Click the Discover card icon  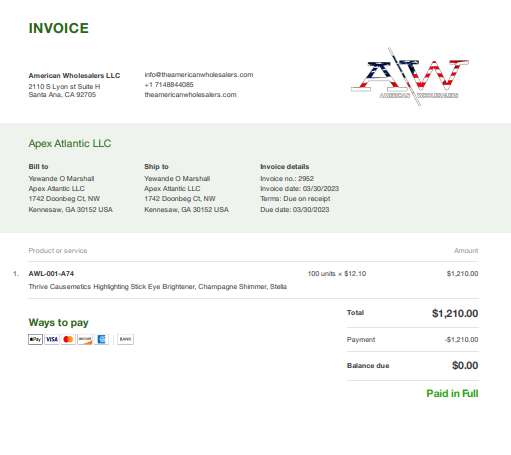(85, 339)
